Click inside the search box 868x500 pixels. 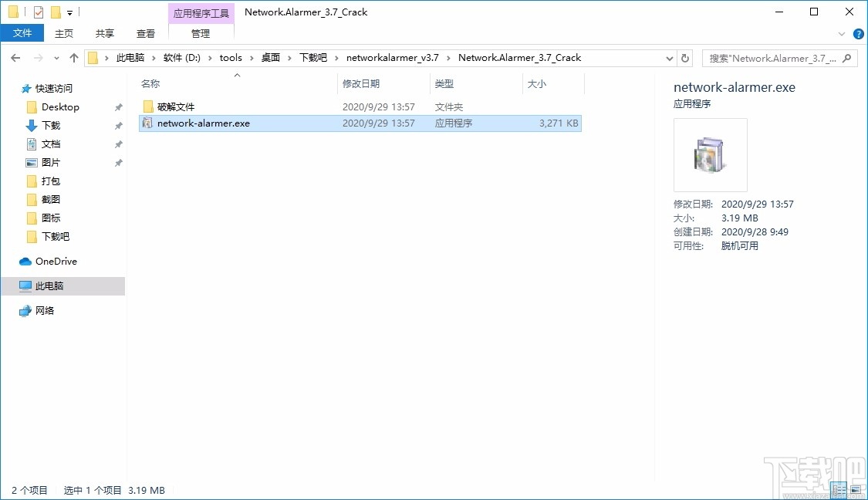(x=772, y=57)
